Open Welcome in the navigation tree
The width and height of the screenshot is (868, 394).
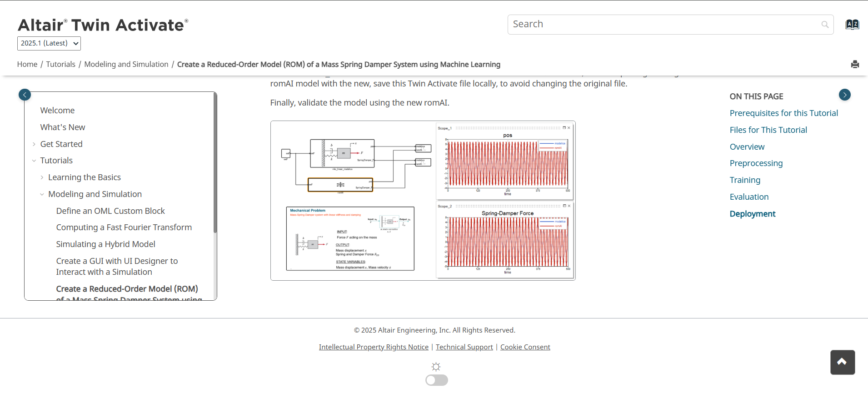pos(57,111)
